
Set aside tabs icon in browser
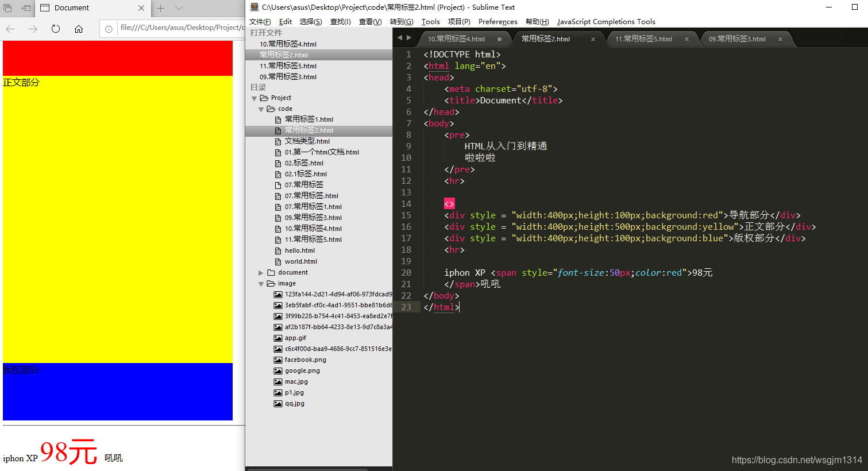coord(26,8)
